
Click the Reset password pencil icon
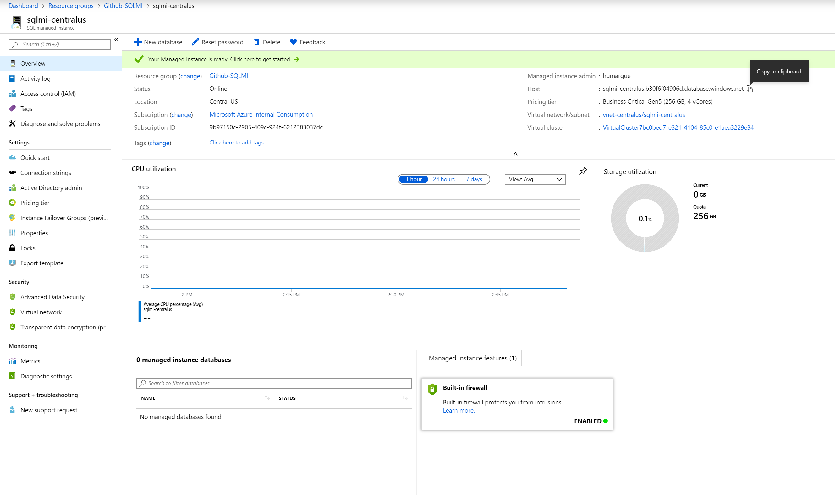tap(195, 42)
